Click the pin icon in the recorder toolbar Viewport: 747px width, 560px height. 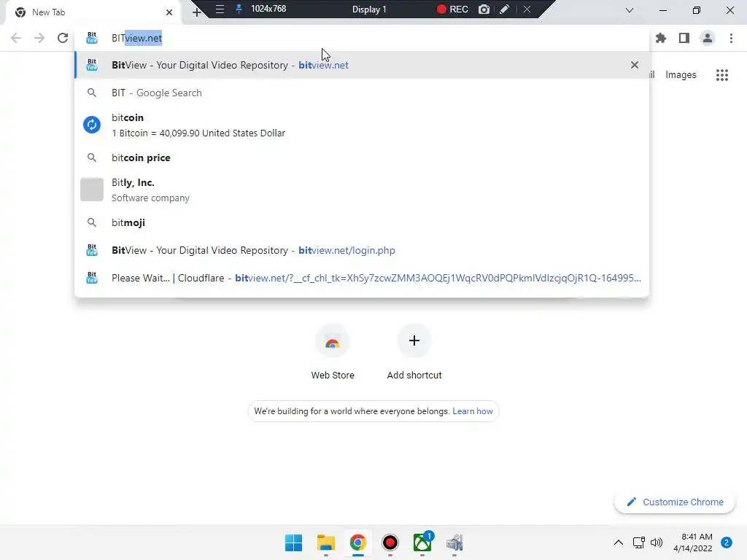(x=239, y=9)
